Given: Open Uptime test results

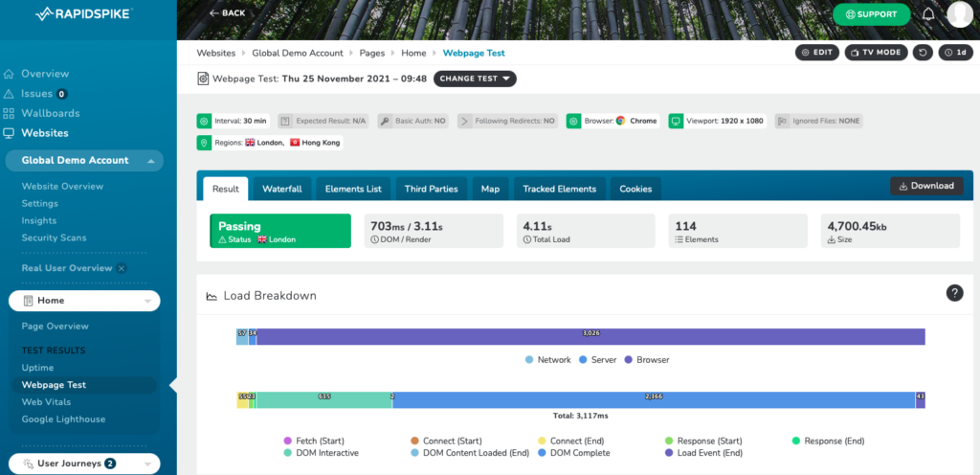Looking at the screenshot, I should click(37, 368).
